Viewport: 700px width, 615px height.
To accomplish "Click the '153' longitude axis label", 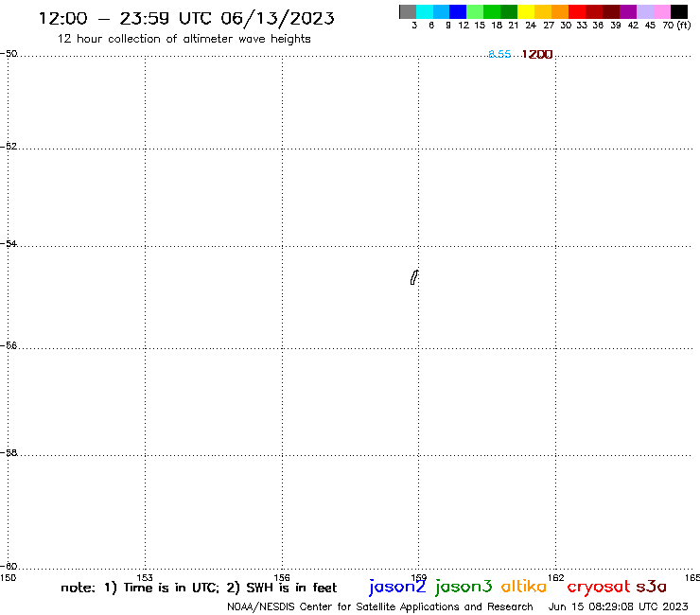I will [145, 577].
